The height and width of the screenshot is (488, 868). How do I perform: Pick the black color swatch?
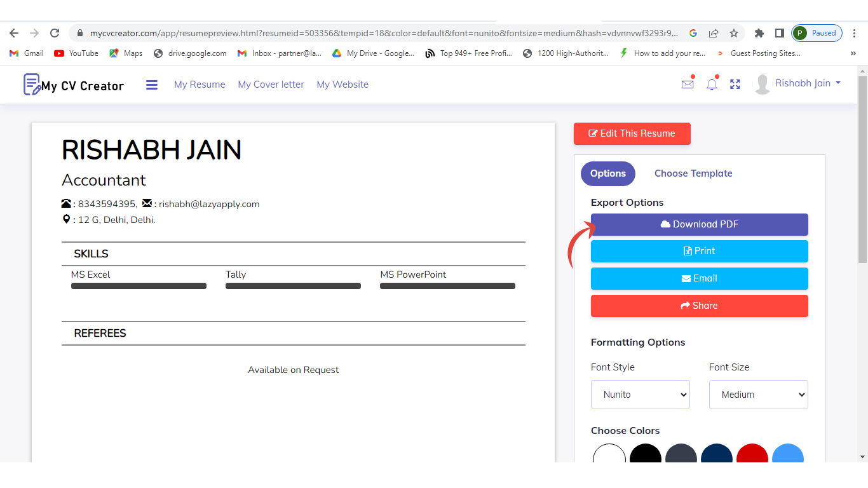pos(645,455)
